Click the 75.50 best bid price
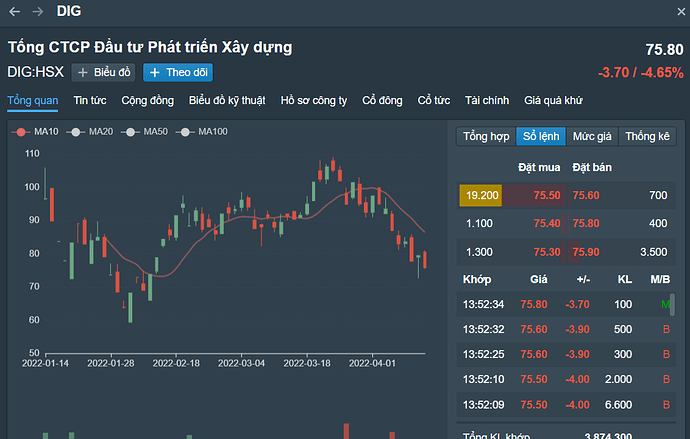This screenshot has height=439, width=690. (546, 196)
